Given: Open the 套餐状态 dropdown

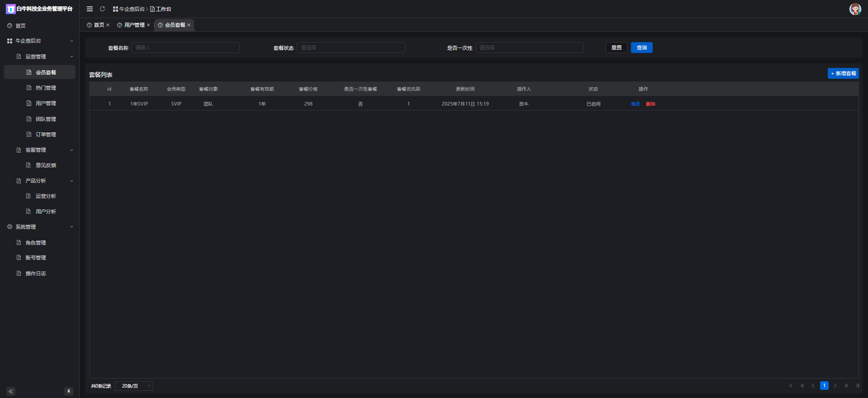Looking at the screenshot, I should pyautogui.click(x=351, y=48).
